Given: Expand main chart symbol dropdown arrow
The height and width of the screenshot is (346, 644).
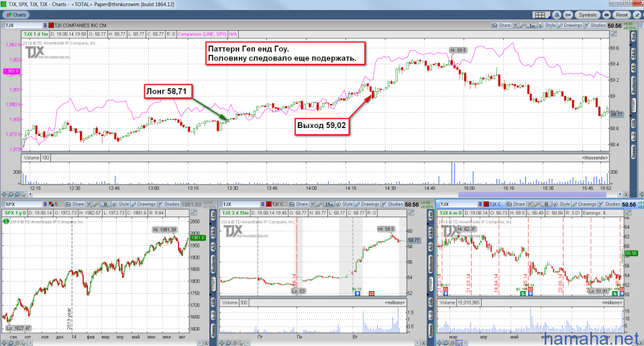Looking at the screenshot, I should coord(45,25).
